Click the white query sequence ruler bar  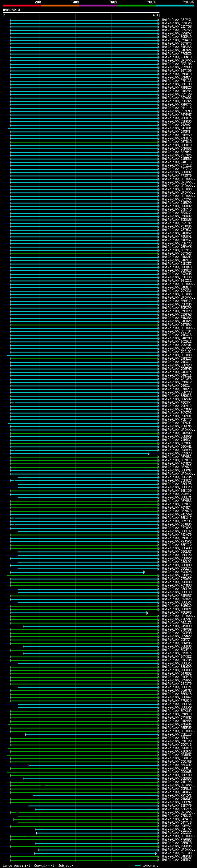pos(81,12)
